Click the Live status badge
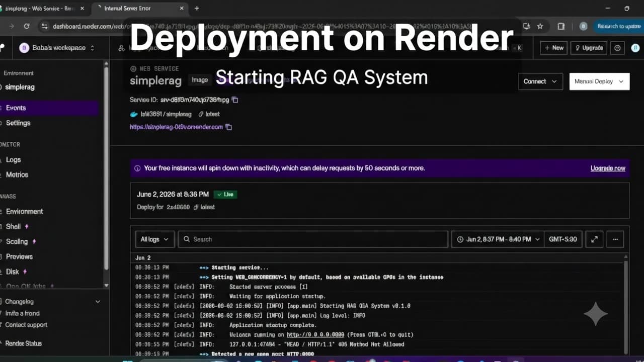Screen dimensions: 644x362 tap(225, 194)
